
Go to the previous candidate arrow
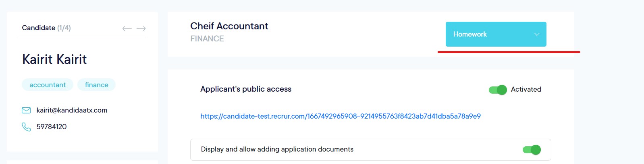(x=127, y=28)
